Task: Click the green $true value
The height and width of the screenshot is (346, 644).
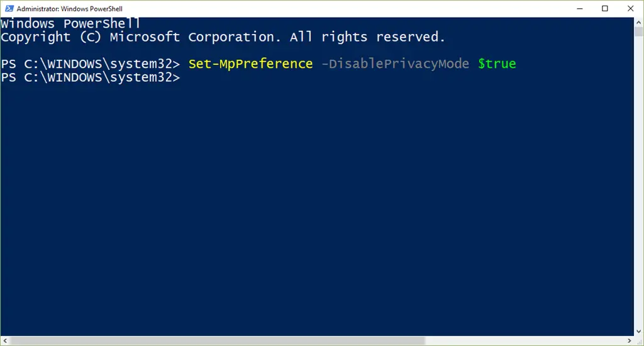Action: click(497, 64)
